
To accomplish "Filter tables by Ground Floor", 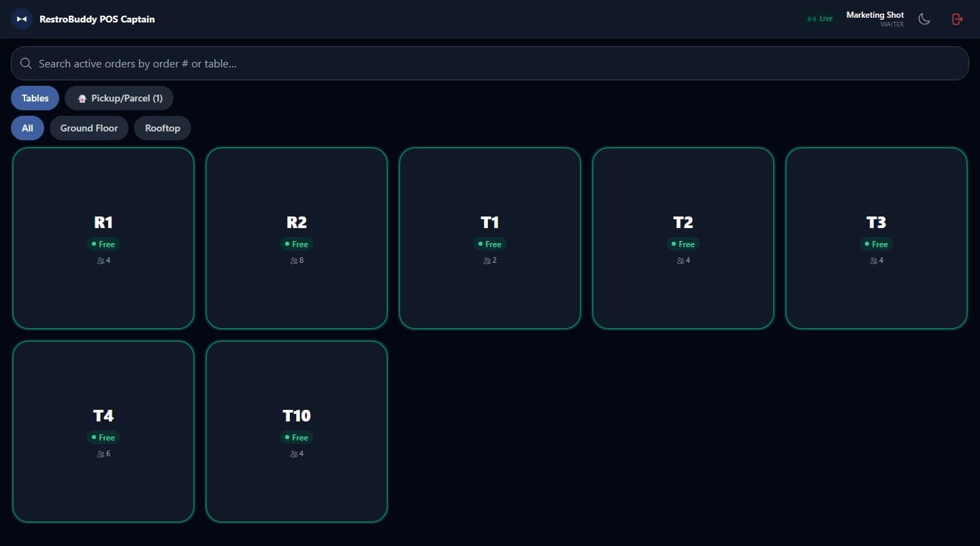I will point(89,128).
